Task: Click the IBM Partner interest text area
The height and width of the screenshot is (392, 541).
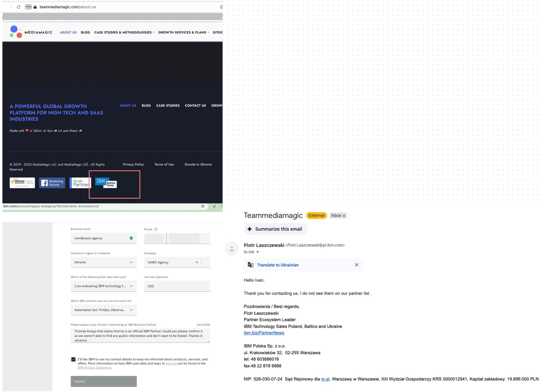Action: coord(140,336)
